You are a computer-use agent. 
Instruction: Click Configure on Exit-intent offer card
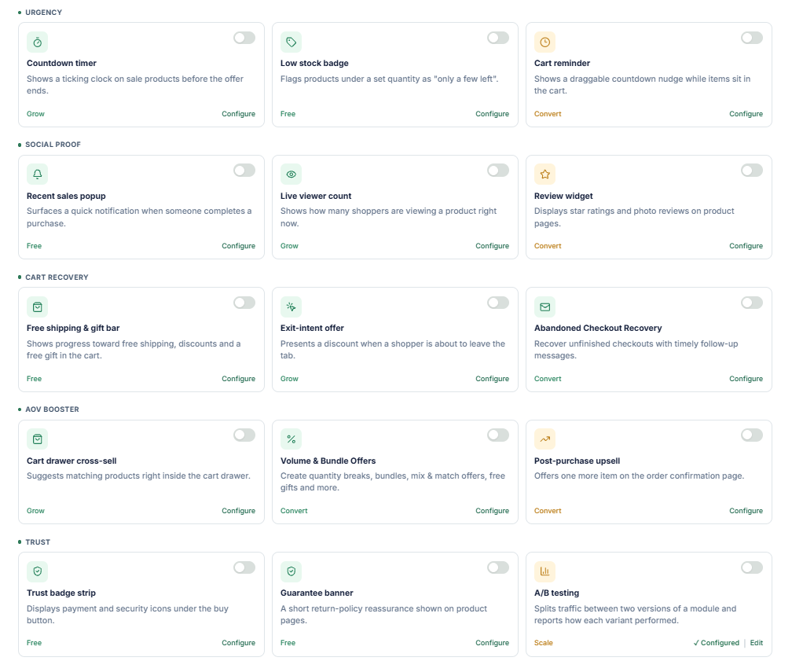coord(492,379)
